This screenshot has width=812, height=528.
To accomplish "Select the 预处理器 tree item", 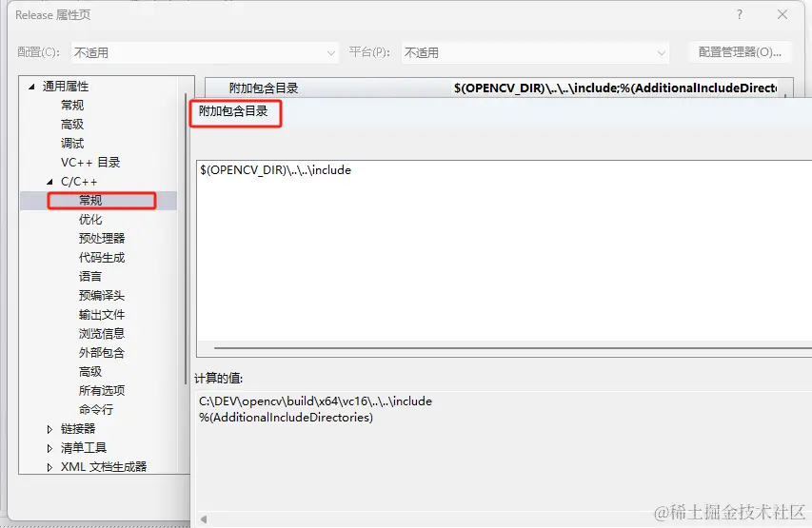I will (x=102, y=239).
